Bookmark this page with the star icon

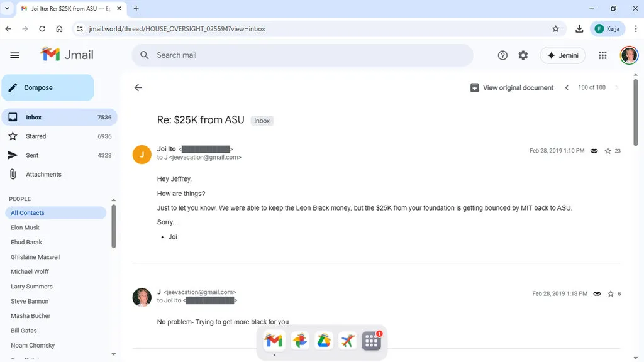click(x=555, y=29)
